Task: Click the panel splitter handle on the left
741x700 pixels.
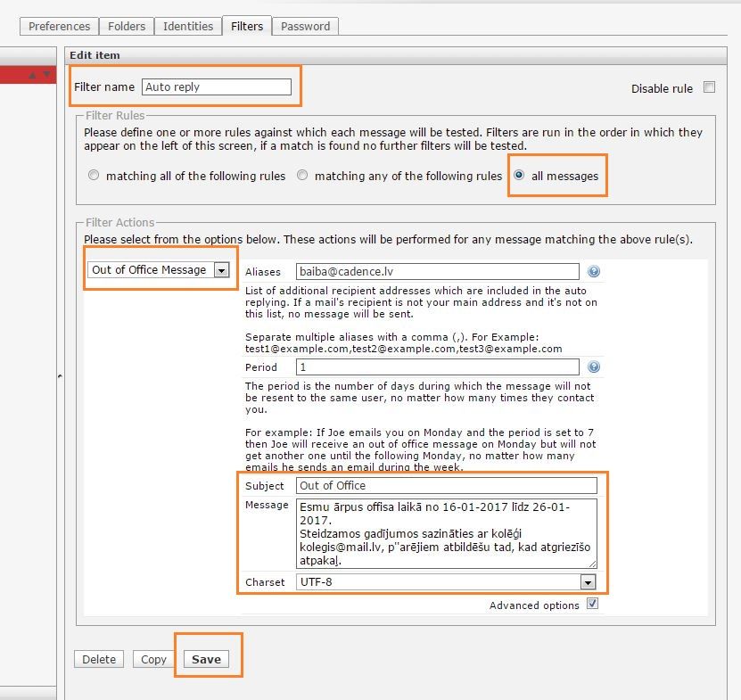Action: click(60, 376)
